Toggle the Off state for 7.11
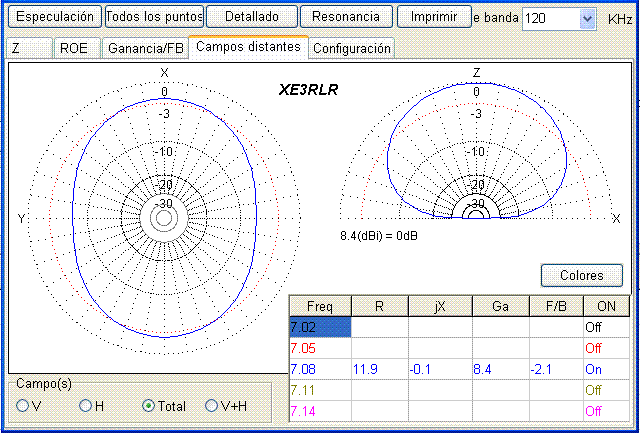 tap(607, 391)
